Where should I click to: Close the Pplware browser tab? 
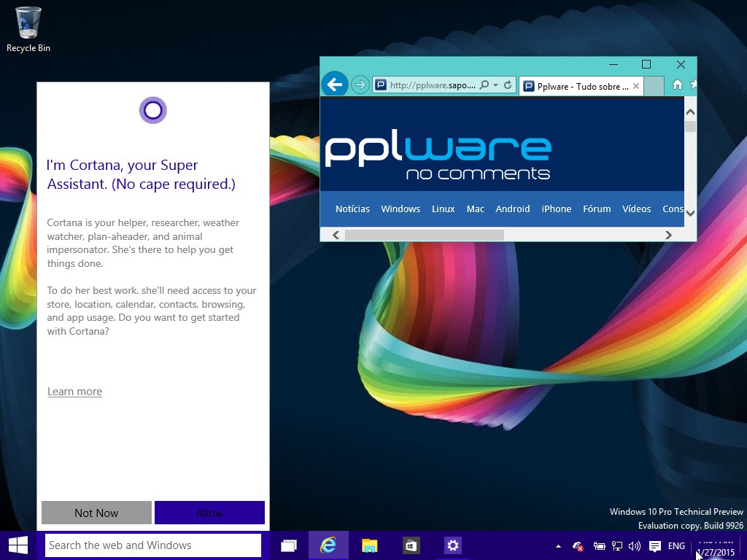tap(636, 86)
